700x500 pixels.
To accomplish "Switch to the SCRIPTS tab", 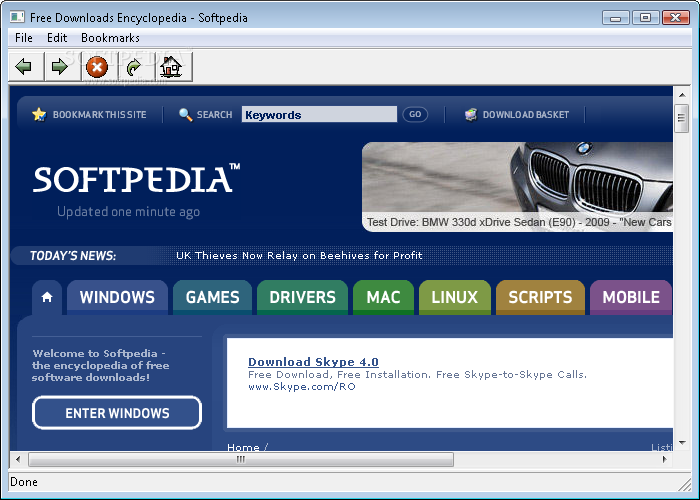I will pyautogui.click(x=540, y=297).
